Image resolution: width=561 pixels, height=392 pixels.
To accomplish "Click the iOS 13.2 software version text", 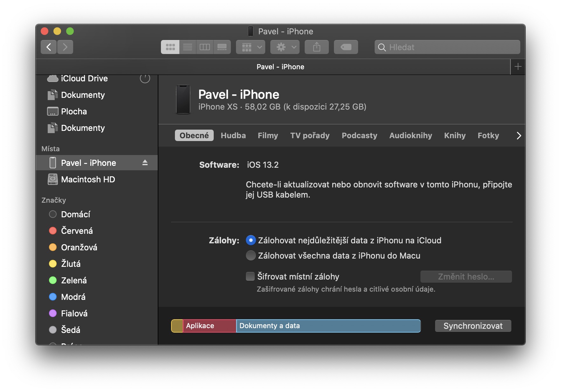I will 263,165.
